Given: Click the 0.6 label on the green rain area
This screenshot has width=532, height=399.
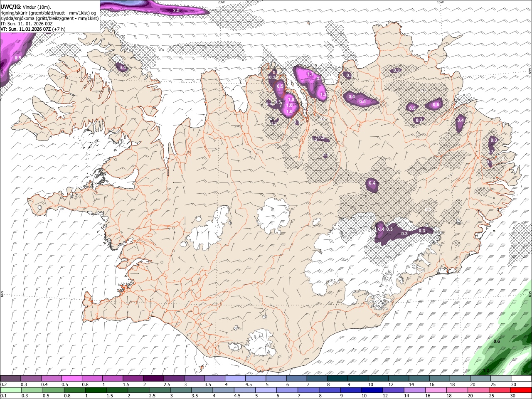Looking at the screenshot, I should (x=497, y=342).
